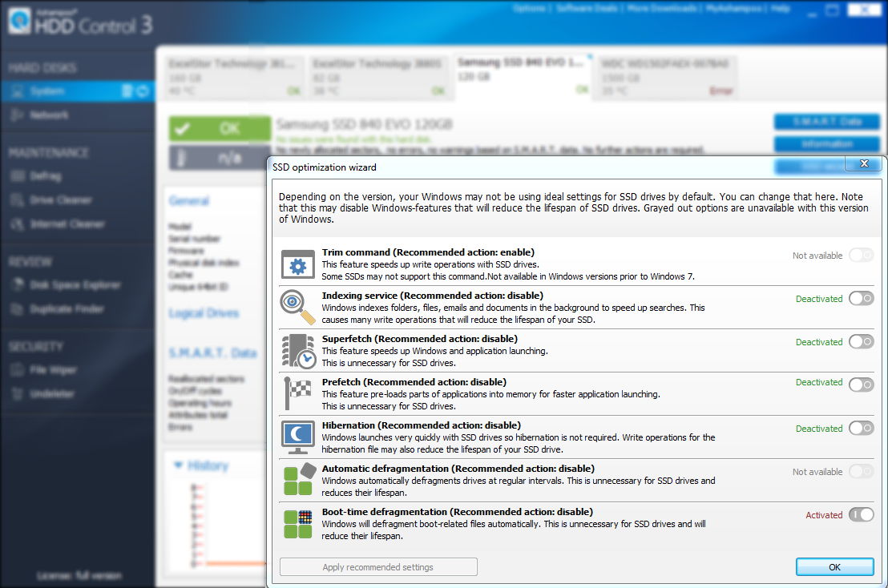
Task: Click the Prefetch checkered flag icon
Action: [298, 393]
